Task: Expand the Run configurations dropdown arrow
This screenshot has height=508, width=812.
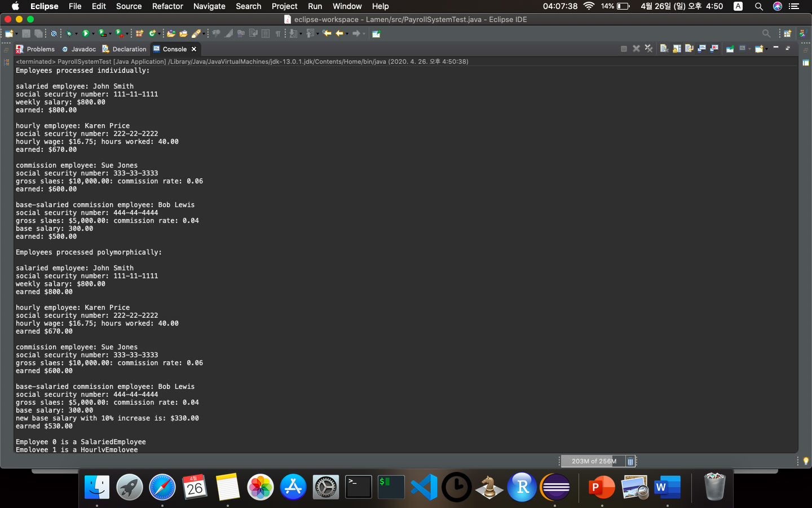Action: click(93, 34)
